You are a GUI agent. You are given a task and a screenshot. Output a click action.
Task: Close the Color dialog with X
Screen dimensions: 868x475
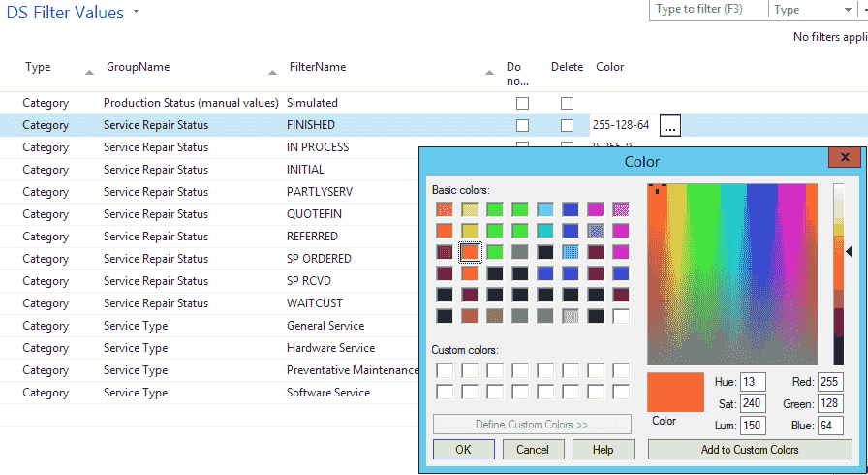tap(844, 157)
